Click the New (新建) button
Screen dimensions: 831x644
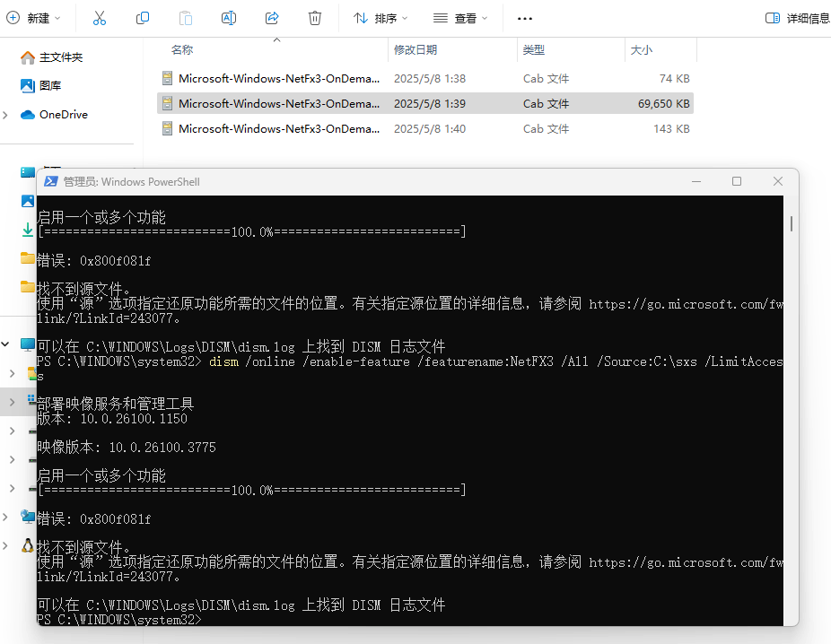coord(33,18)
